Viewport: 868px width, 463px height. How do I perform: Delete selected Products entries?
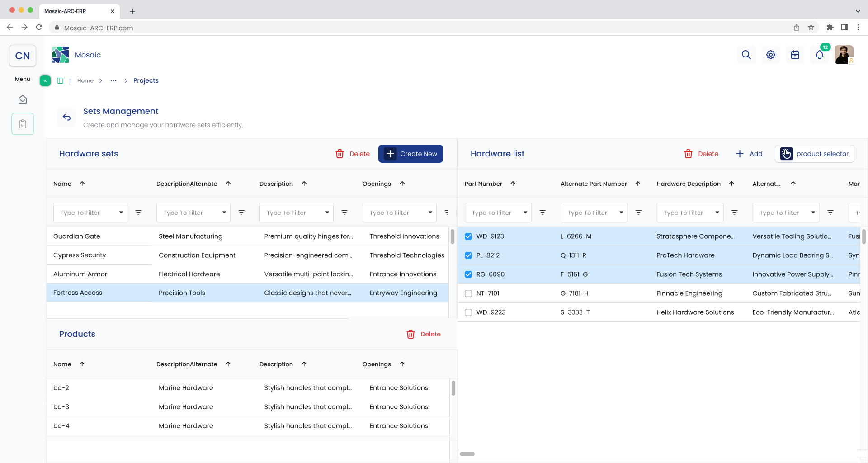pos(424,334)
